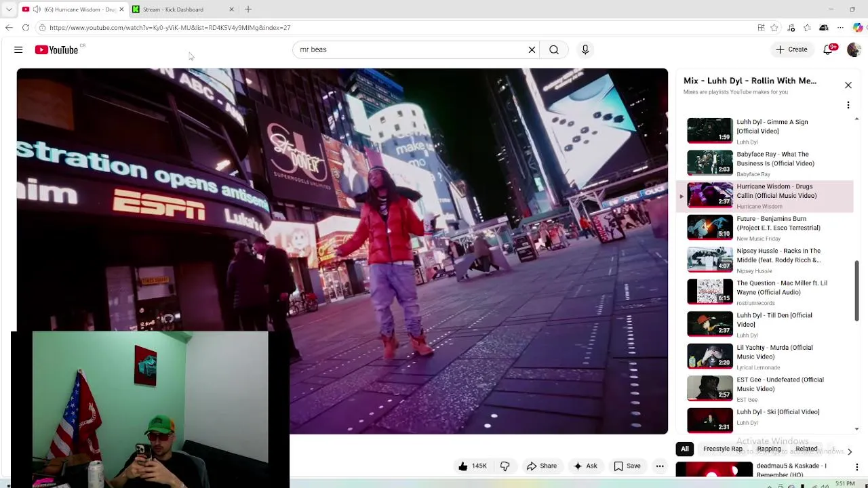
Task: Click the video player to pause
Action: (x=342, y=251)
